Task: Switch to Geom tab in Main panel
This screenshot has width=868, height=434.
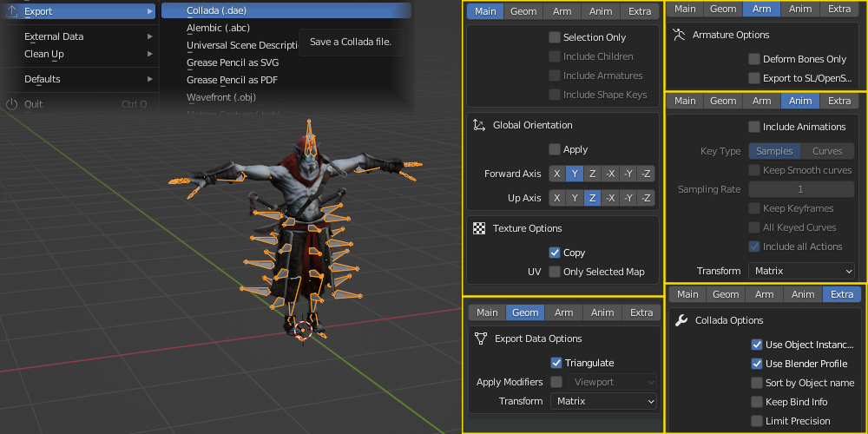Action: point(523,11)
